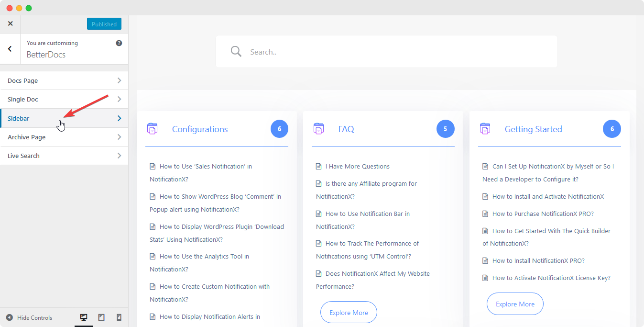Viewport: 644px width, 327px height.
Task: Open 'How to Use the Analytics Tool' doc
Action: pyautogui.click(x=199, y=263)
